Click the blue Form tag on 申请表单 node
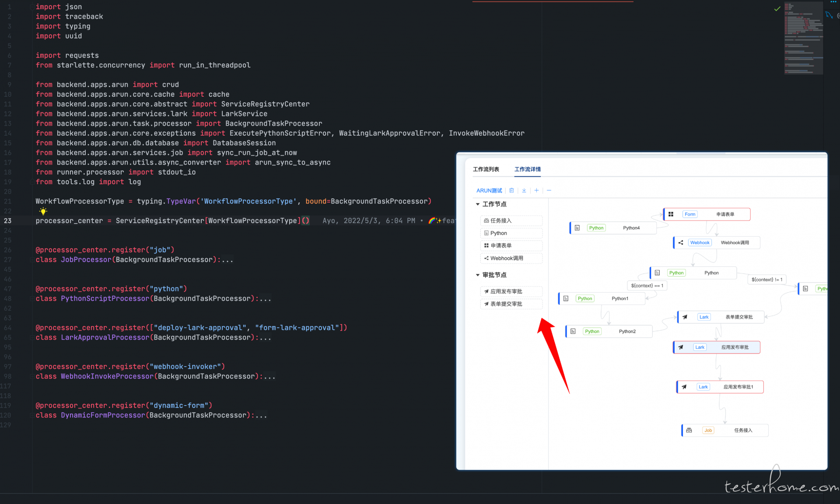The width and height of the screenshot is (840, 504). click(x=690, y=214)
